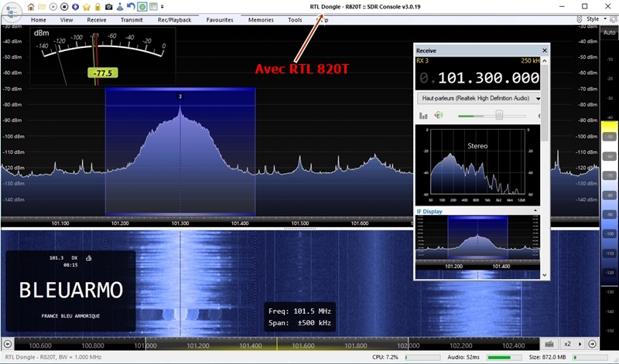Click the FRANCE BLEU ARMORIQUE RDS text

[70, 316]
